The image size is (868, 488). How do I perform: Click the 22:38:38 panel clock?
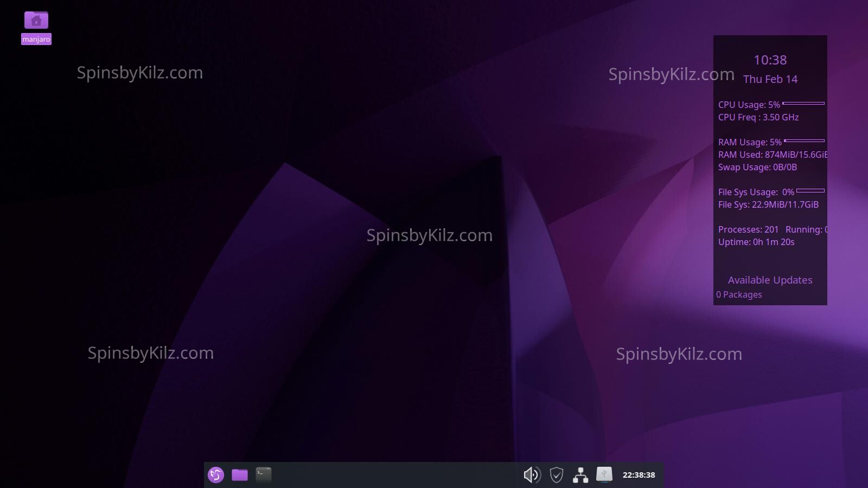coord(639,475)
